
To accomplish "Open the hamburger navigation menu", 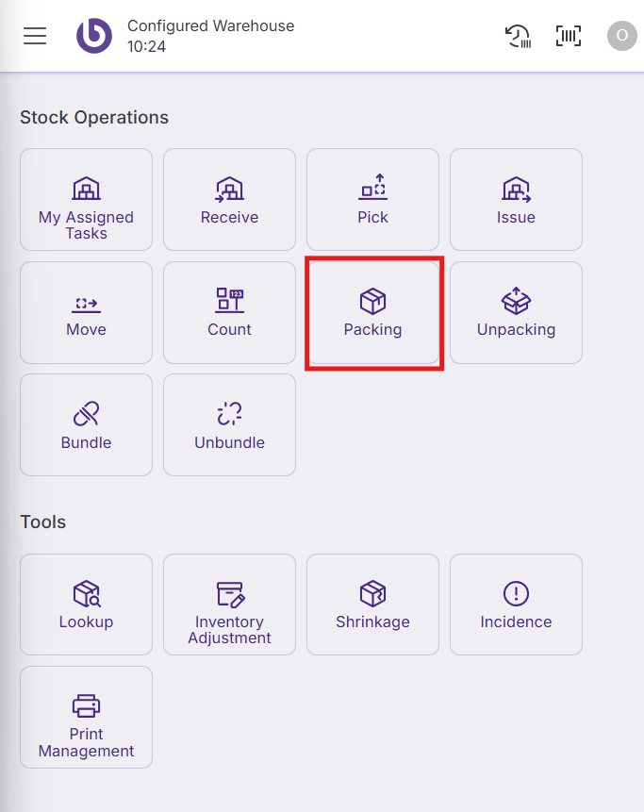I will coord(35,36).
